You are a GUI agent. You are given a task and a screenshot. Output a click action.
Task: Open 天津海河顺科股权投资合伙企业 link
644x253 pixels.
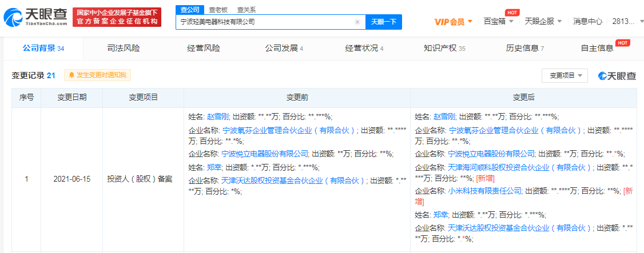pos(520,167)
